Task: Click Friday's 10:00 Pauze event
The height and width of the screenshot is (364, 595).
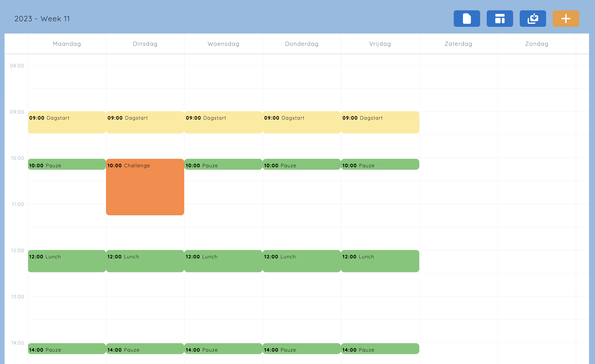Action: (x=380, y=164)
